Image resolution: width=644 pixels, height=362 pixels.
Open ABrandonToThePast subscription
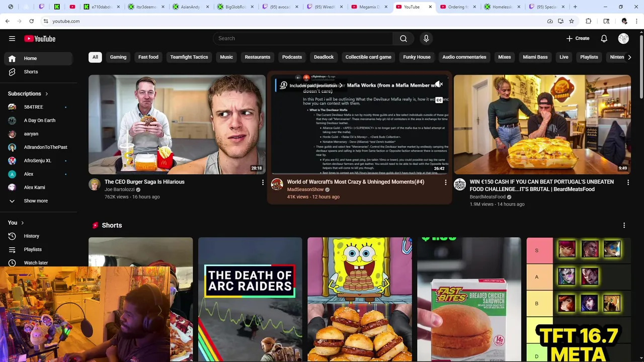coord(39,147)
